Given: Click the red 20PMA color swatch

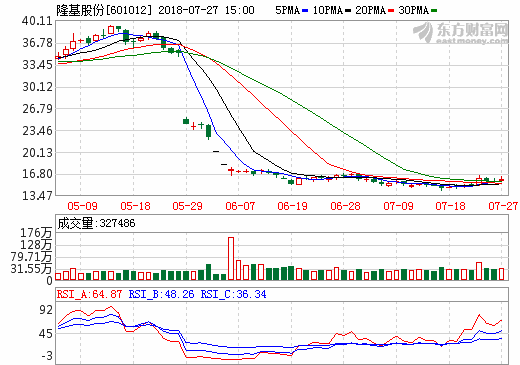Looking at the screenshot, I should [391, 11].
